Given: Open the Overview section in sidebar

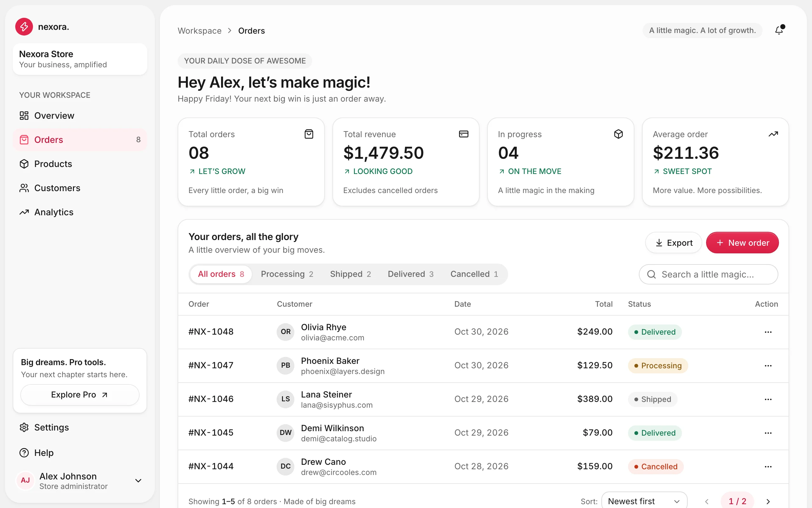Looking at the screenshot, I should click(x=80, y=116).
